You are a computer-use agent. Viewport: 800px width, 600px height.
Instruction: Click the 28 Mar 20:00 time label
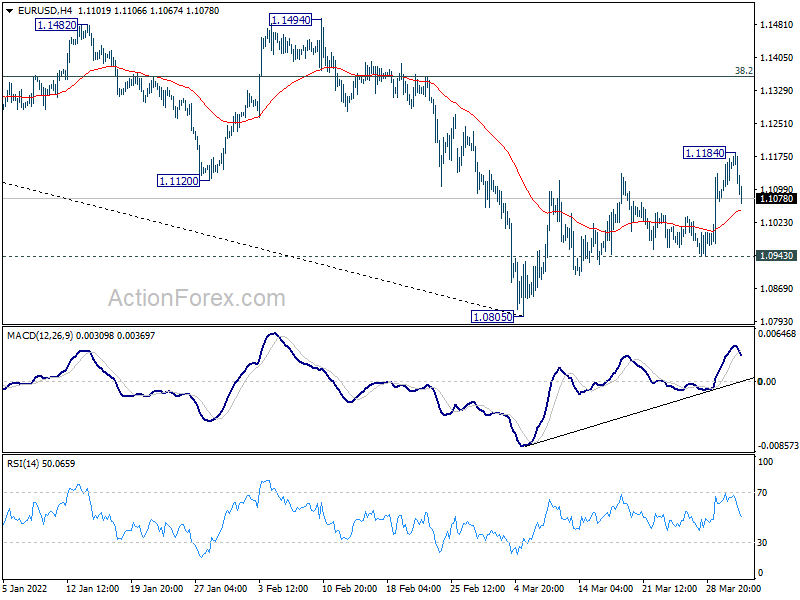(x=734, y=589)
